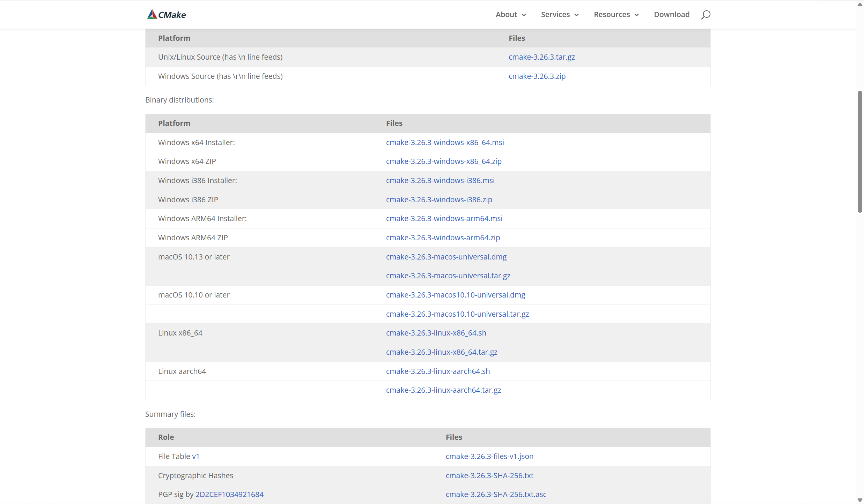The image size is (864, 504).
Task: Expand the About menu chevron
Action: pos(524,15)
